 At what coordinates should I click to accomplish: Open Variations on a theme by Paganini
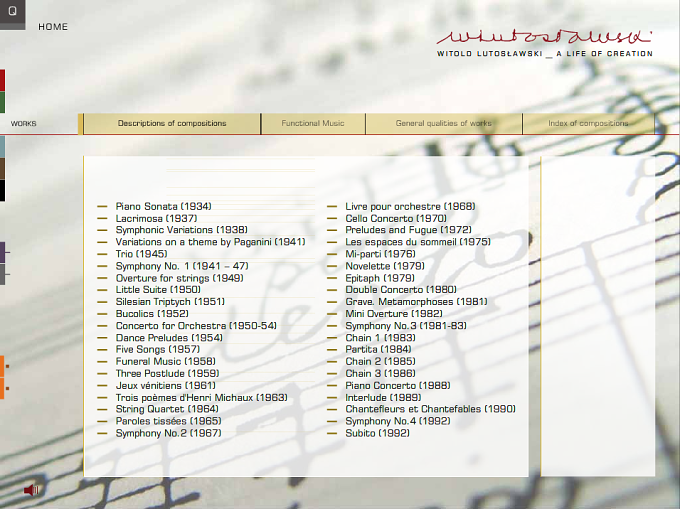(210, 242)
